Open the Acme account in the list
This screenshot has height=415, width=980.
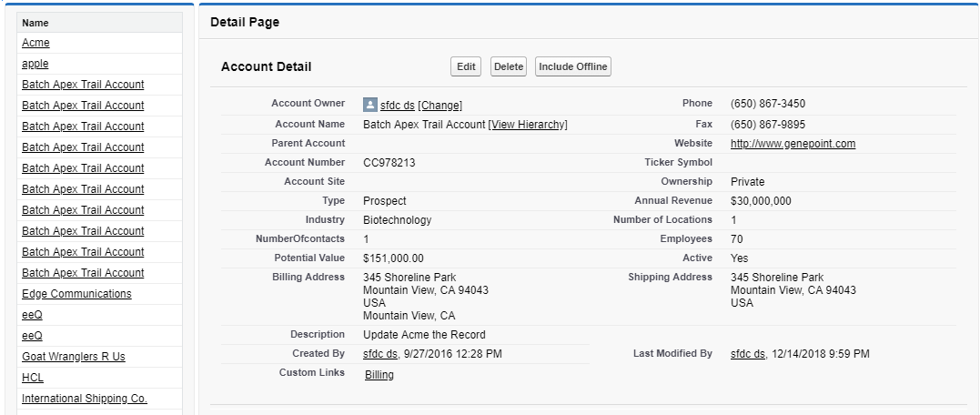click(35, 43)
